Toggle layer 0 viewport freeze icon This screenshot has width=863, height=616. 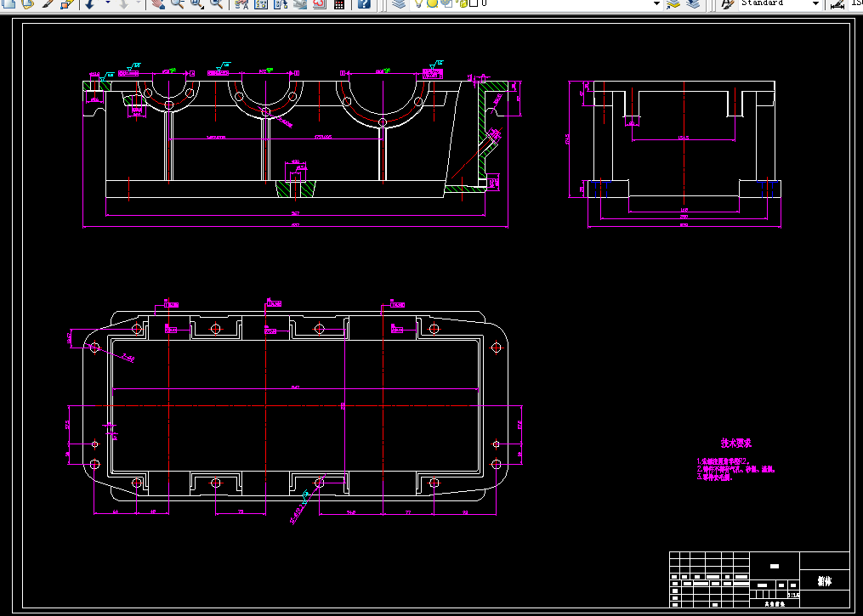pyautogui.click(x=446, y=3)
